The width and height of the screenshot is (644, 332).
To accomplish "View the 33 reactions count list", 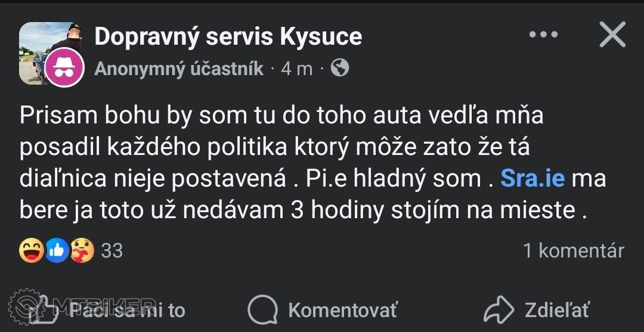I will tap(112, 251).
